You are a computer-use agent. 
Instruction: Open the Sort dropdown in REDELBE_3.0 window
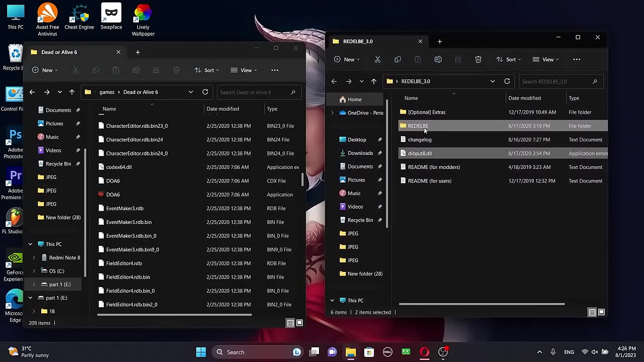click(509, 59)
